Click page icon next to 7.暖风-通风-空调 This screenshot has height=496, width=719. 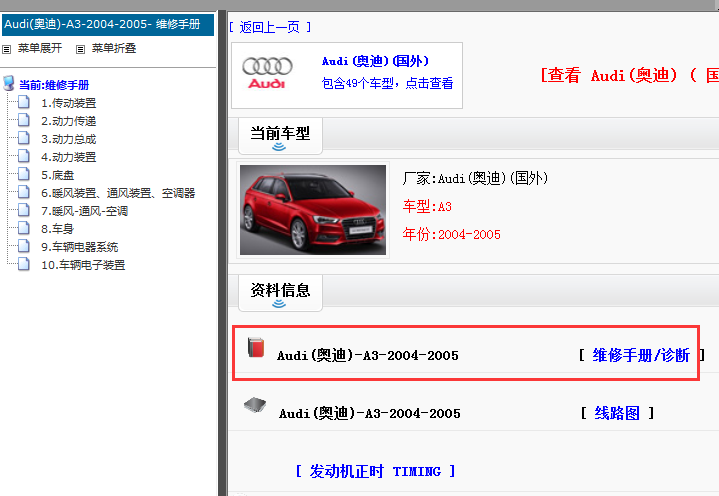(x=24, y=209)
